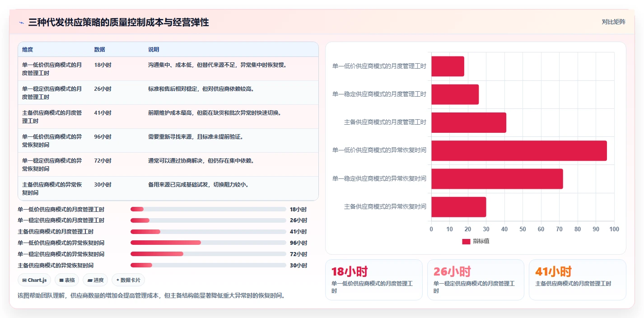The height and width of the screenshot is (318, 644).
Task: Click the progress list label 单一稳定供应商模式的月度管理工时
Action: [x=61, y=220]
